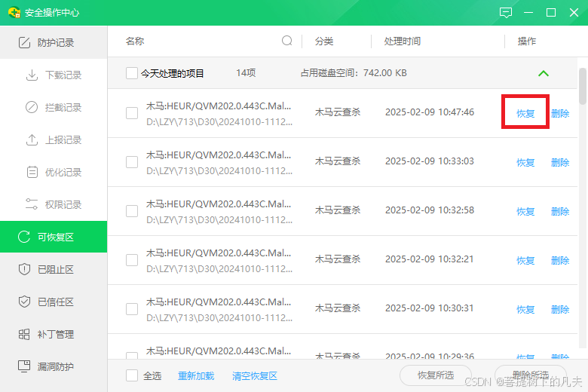The width and height of the screenshot is (588, 392).
Task: Click the timestamp 2025-02-09 10:30:31
Action: pos(430,308)
